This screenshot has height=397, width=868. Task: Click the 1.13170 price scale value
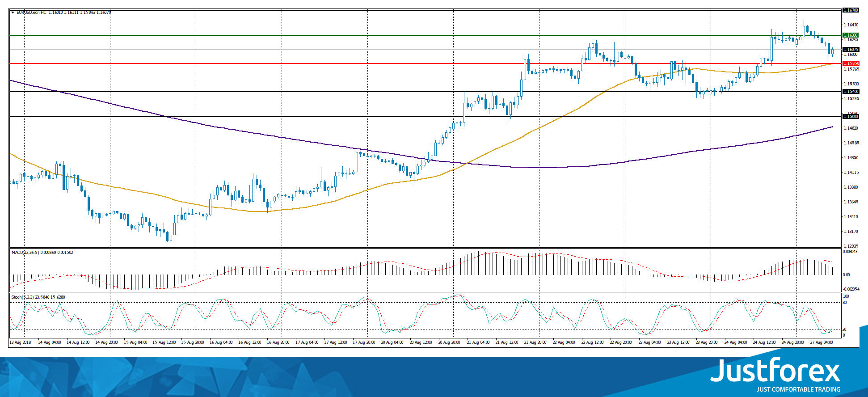tap(851, 232)
